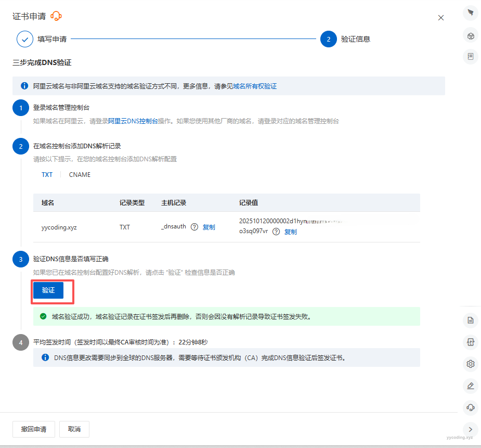
Task: Click help icon next to record value
Action: [x=276, y=232]
